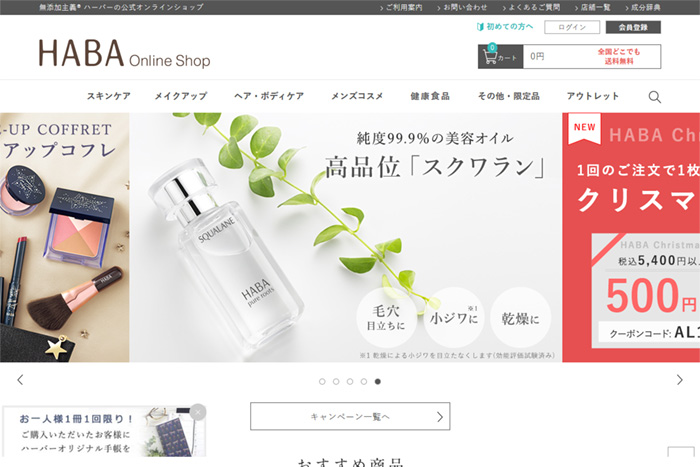The width and height of the screenshot is (700, 467).
Task: Go to previous carousel slide arrow
Action: (20, 380)
